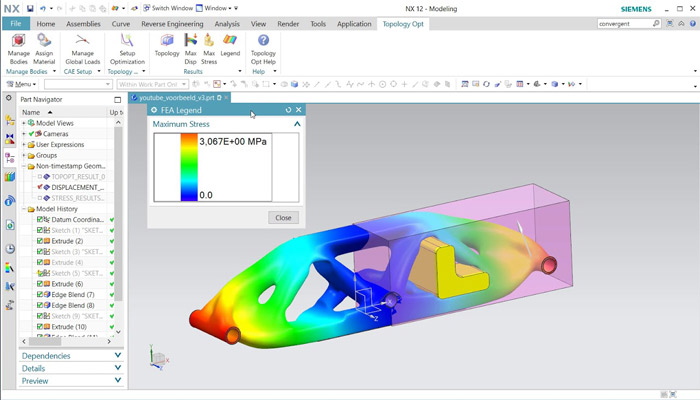Viewport: 700px width, 400px height.
Task: Display Max Stress result
Action: (x=209, y=49)
